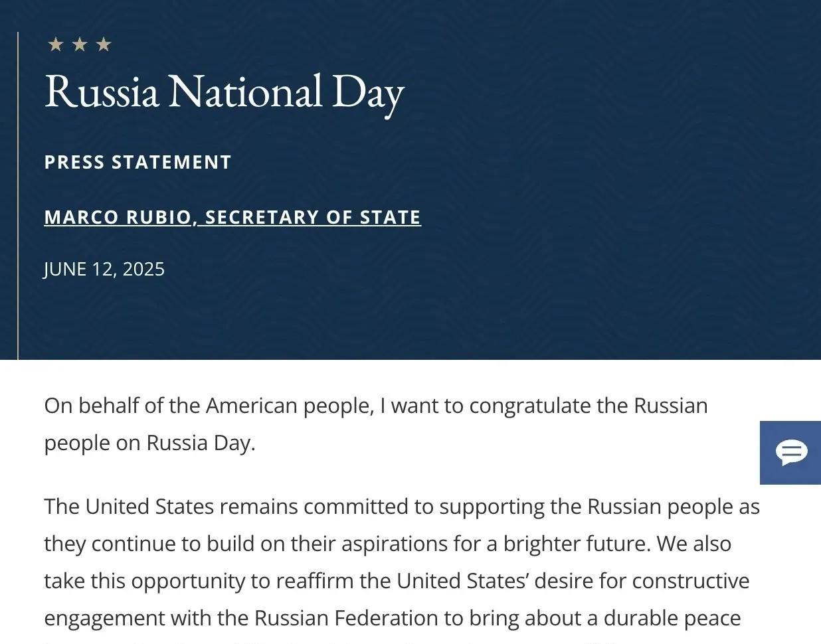The height and width of the screenshot is (644, 821).
Task: Click the line starting "The United States remains"
Action: coord(402,507)
